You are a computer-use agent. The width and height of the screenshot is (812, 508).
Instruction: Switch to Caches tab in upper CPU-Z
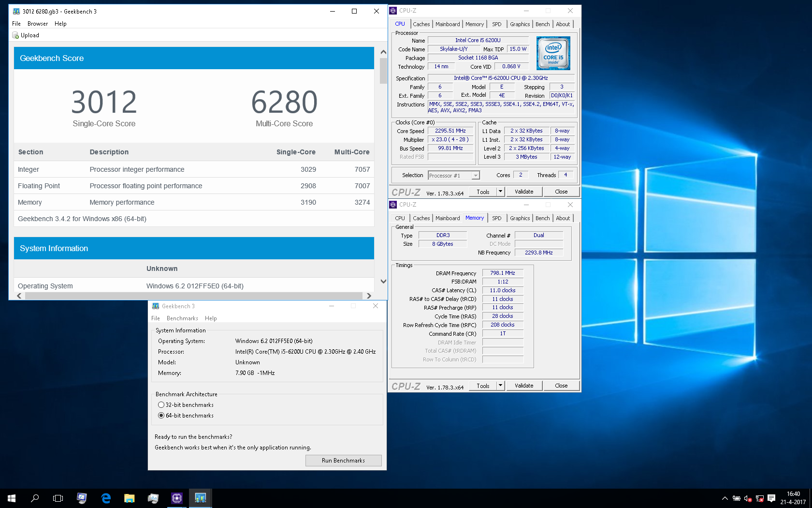(421, 24)
